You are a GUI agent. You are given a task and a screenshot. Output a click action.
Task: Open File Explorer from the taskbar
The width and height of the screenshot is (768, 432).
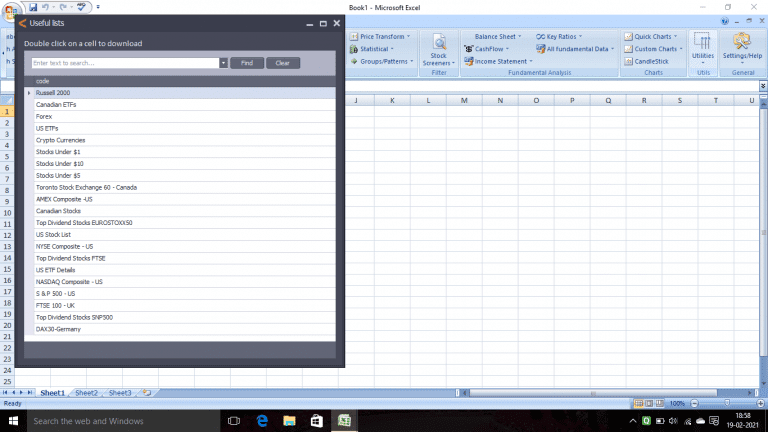click(289, 421)
